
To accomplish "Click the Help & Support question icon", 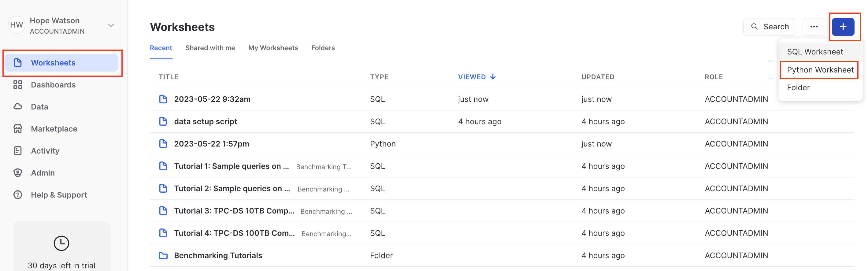I will pos(17,195).
